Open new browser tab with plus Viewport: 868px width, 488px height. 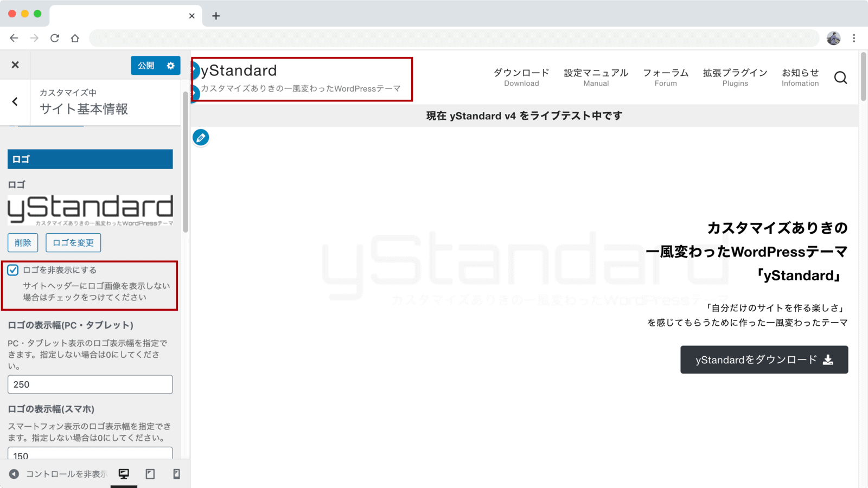point(216,16)
